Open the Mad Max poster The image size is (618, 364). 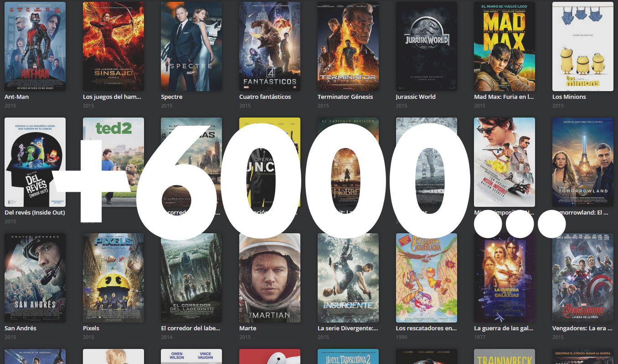click(505, 46)
